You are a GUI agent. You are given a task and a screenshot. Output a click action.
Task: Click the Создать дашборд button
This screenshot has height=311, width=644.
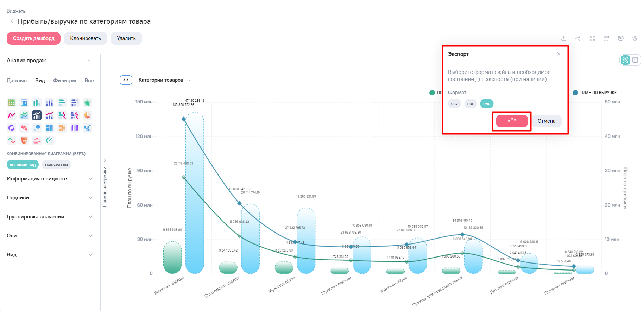pyautogui.click(x=33, y=38)
